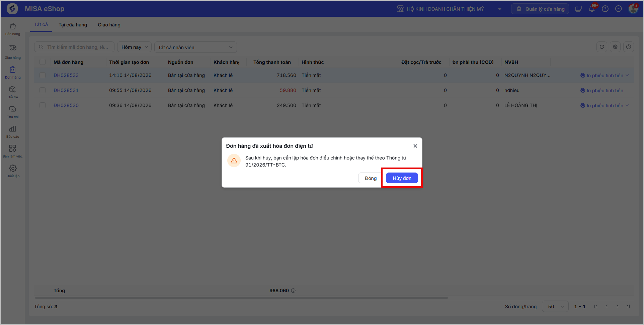Screen dimensions: 644x325
Task: Click the notification bell icon
Action: 592,9
